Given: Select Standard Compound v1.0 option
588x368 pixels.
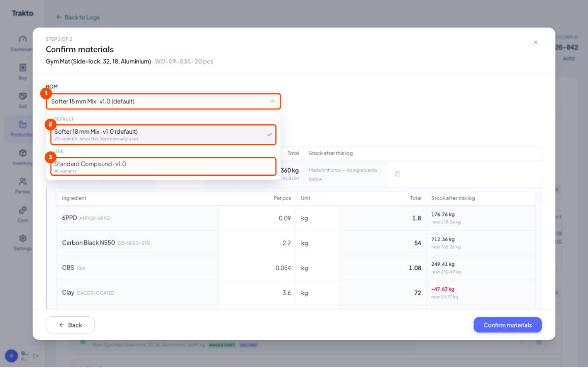Looking at the screenshot, I should click(163, 166).
